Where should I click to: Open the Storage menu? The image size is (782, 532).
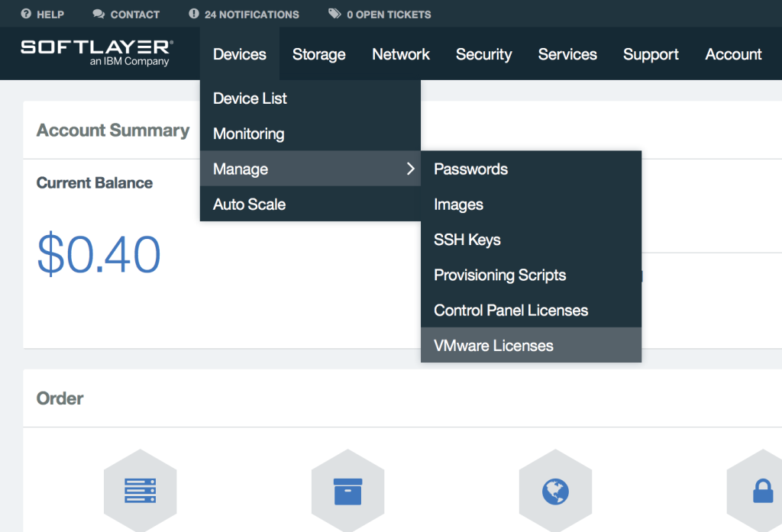(x=318, y=54)
